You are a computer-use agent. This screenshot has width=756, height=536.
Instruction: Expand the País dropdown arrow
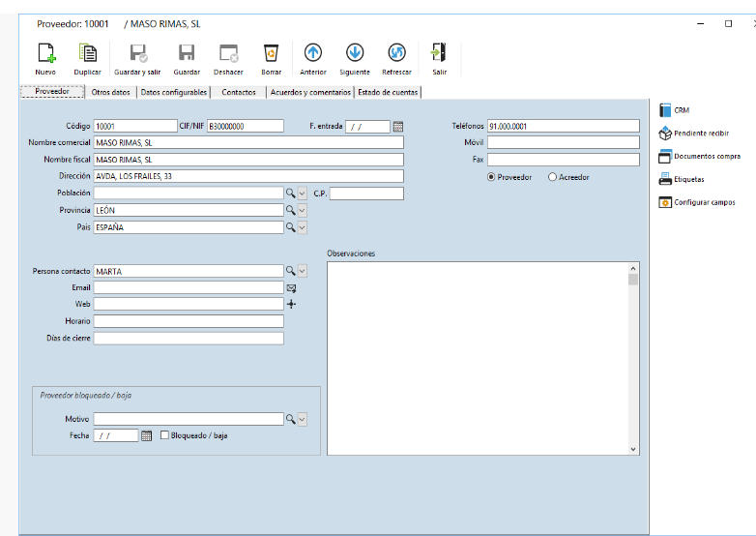point(302,227)
